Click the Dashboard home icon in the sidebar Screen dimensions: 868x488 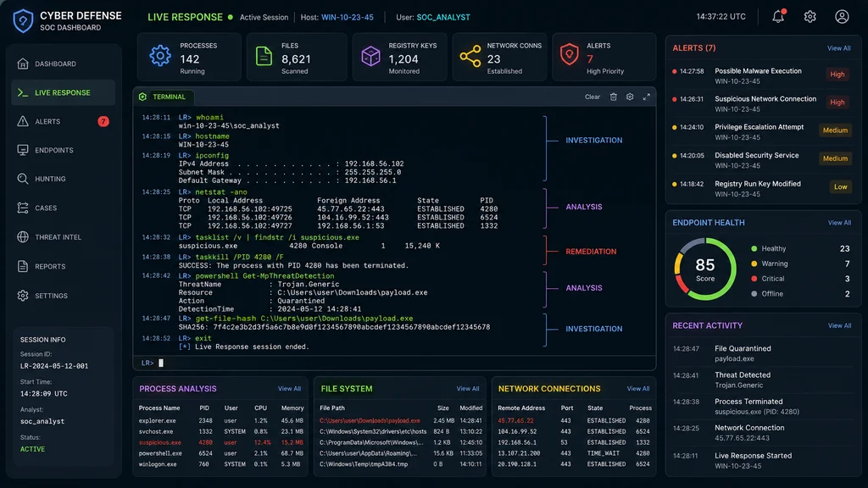[23, 64]
